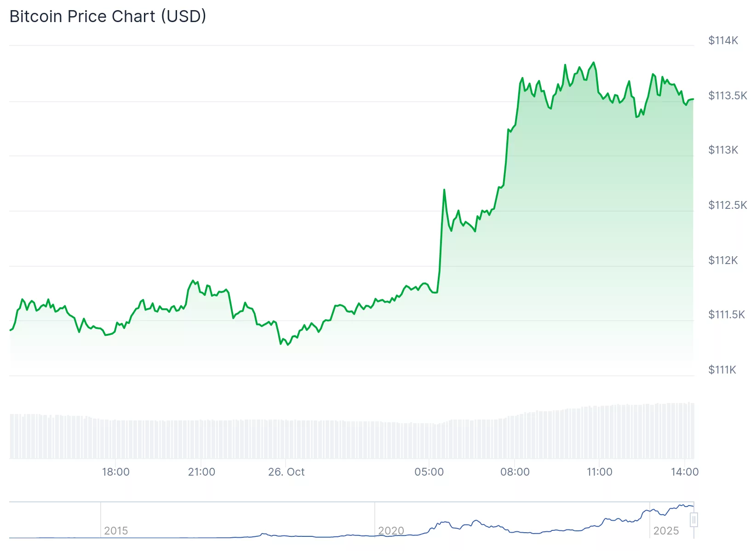The image size is (756, 552).
Task: Click the 08:00 time axis label
Action: (515, 472)
